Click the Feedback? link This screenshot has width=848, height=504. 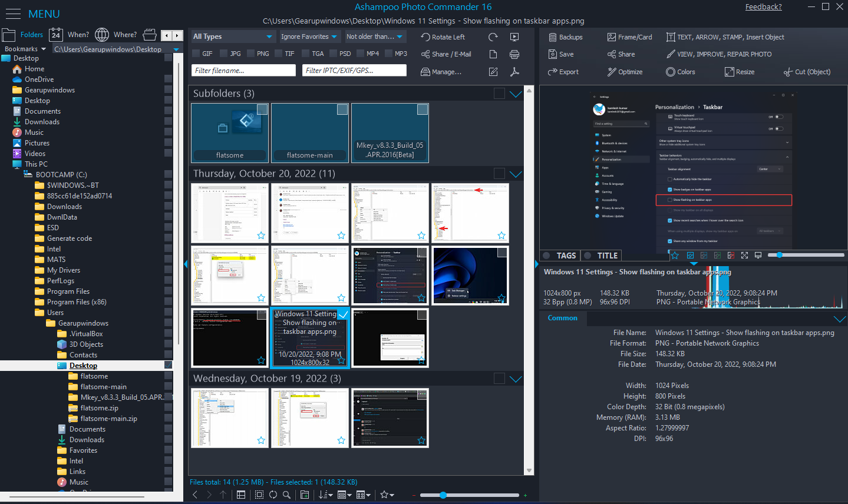pyautogui.click(x=764, y=7)
